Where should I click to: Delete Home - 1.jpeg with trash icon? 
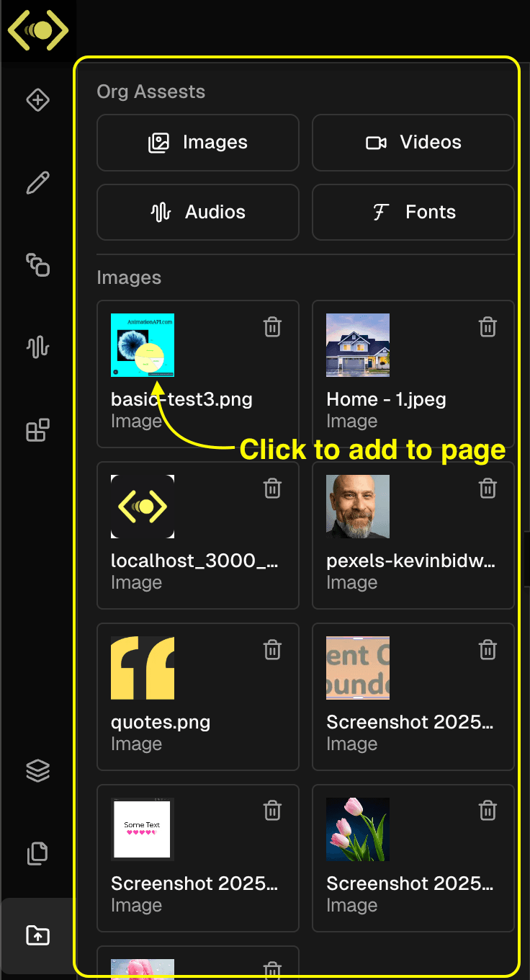click(488, 327)
